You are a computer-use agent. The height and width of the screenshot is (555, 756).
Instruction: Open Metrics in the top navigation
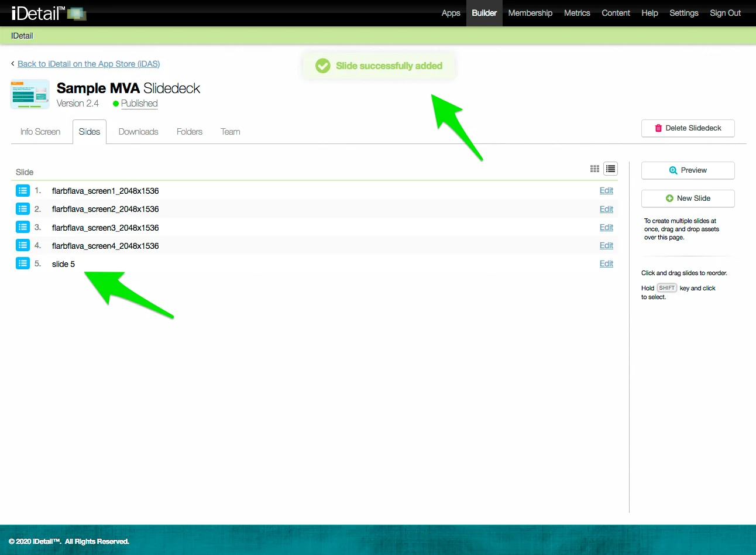click(577, 13)
